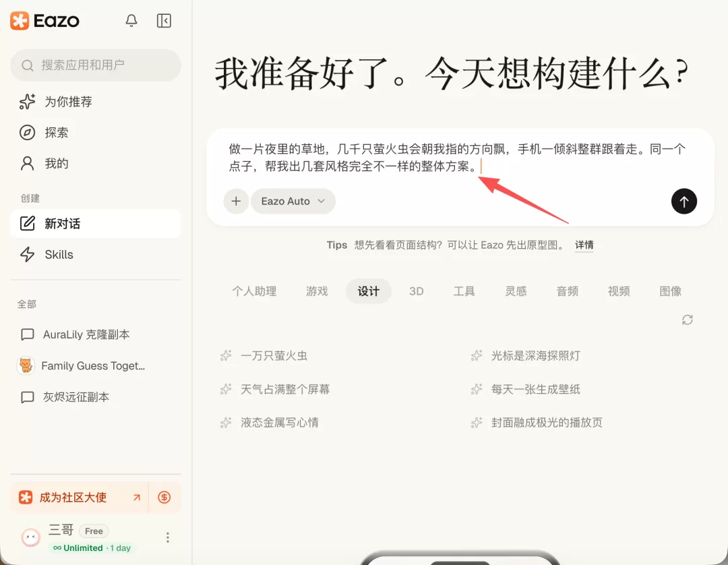Open 灰烬远征副本 conversation

[x=96, y=397]
